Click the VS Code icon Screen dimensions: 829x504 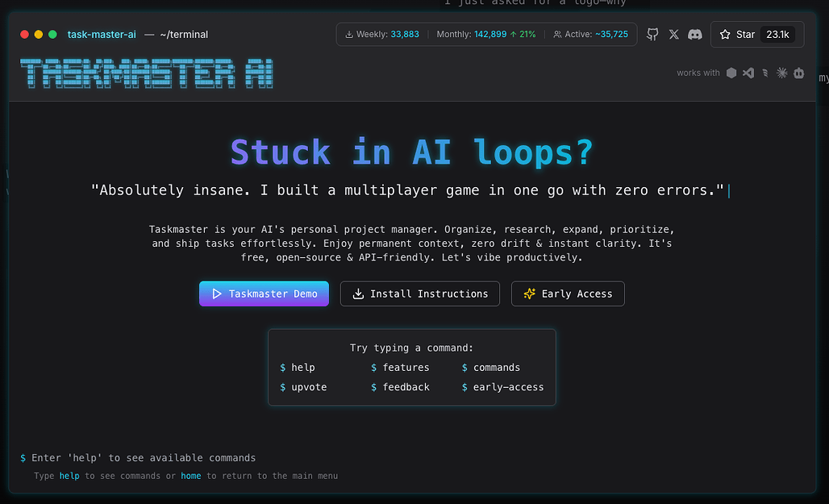[748, 73]
